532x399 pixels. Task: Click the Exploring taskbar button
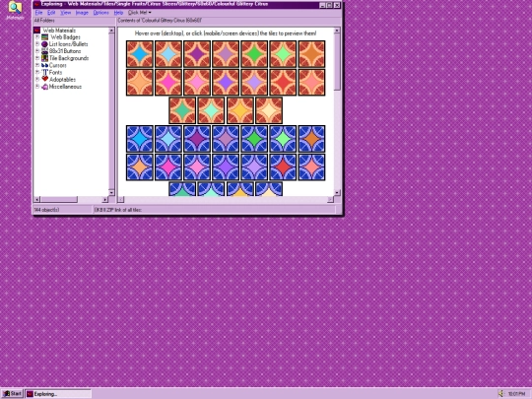coord(59,394)
